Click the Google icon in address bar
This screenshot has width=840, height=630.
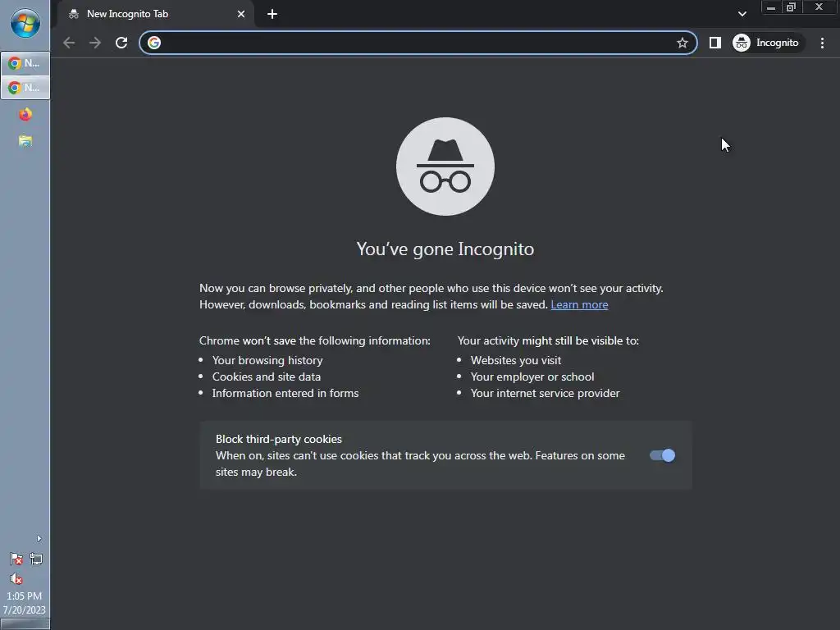coord(154,43)
